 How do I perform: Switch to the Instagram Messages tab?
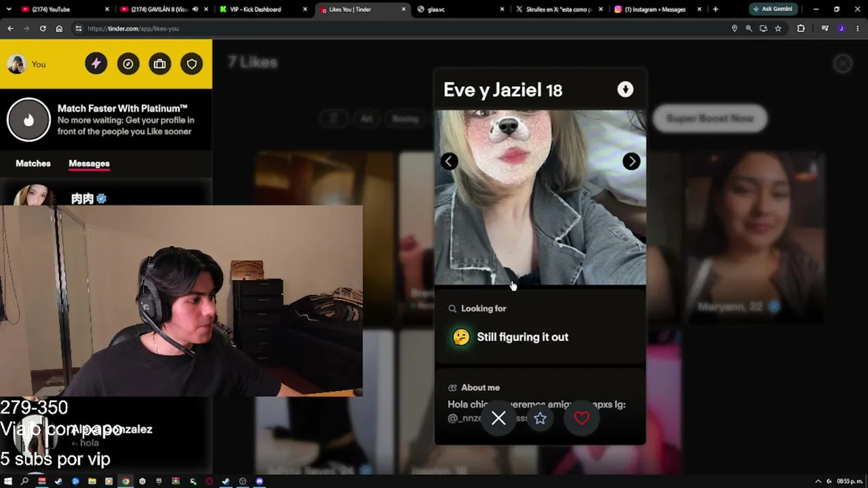click(657, 9)
